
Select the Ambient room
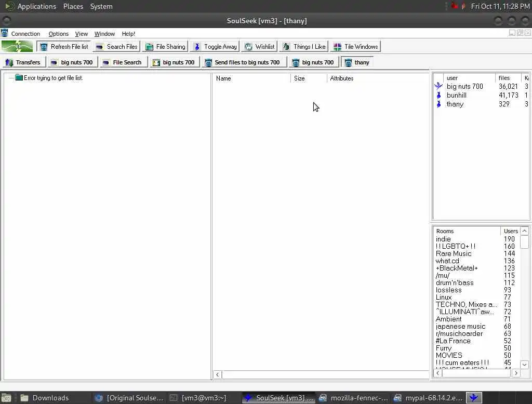pyautogui.click(x=448, y=319)
